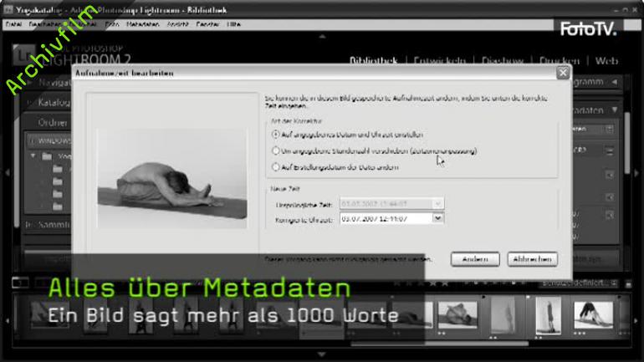Screen dimensions: 644x362
Task: Select the standing pose filmstrip thumbnail
Action: (549, 315)
